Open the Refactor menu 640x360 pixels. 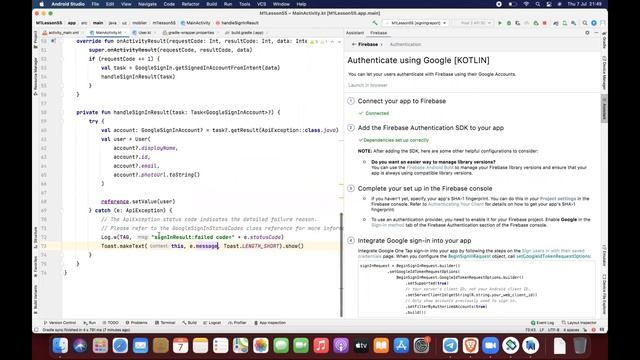[x=190, y=4]
